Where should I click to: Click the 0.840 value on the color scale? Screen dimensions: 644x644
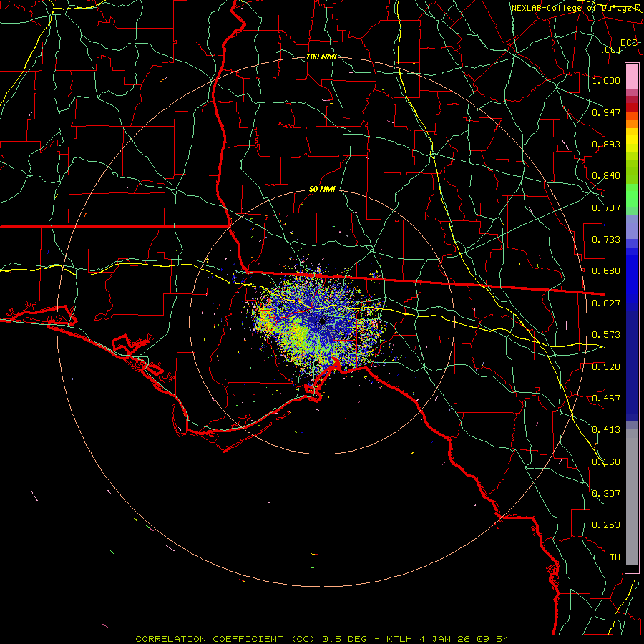pos(606,176)
